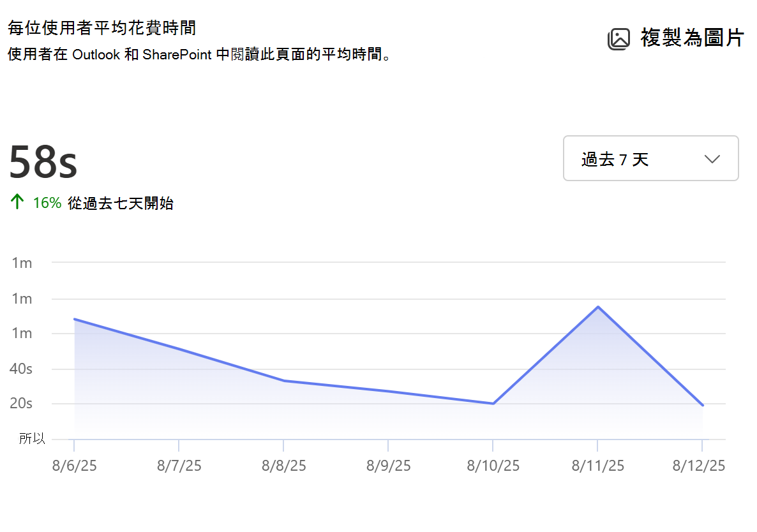
Task: Click the green up arrow trend icon
Action: coord(17,202)
